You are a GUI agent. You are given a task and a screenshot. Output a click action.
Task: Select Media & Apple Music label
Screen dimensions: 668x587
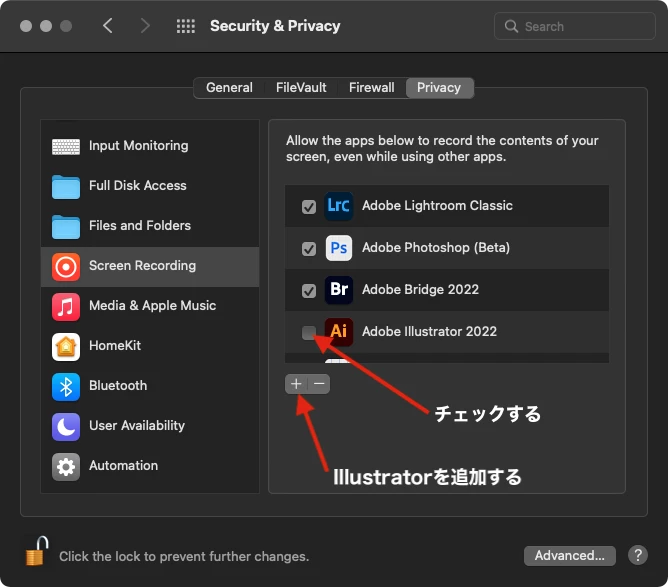pos(153,305)
